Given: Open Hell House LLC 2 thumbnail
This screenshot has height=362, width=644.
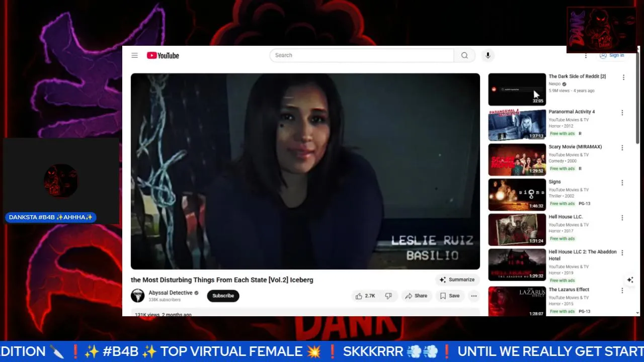Looking at the screenshot, I should click(517, 265).
